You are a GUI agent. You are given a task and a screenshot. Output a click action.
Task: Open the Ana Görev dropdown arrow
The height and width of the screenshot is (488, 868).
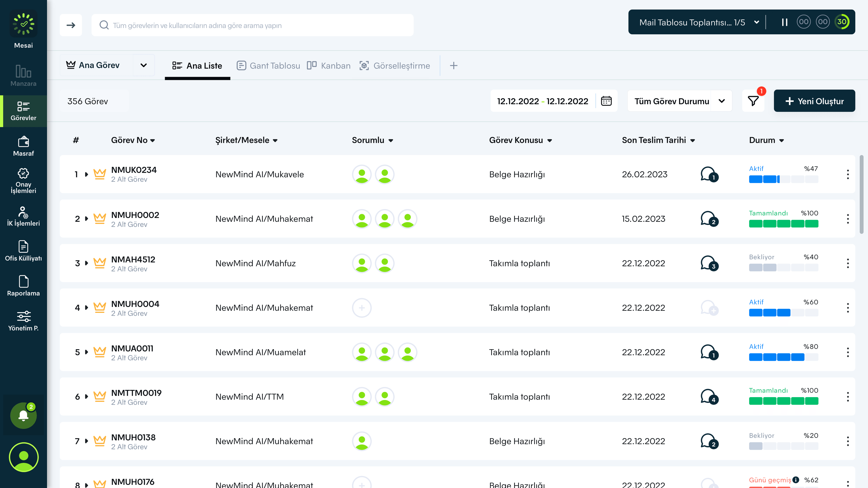coord(144,65)
